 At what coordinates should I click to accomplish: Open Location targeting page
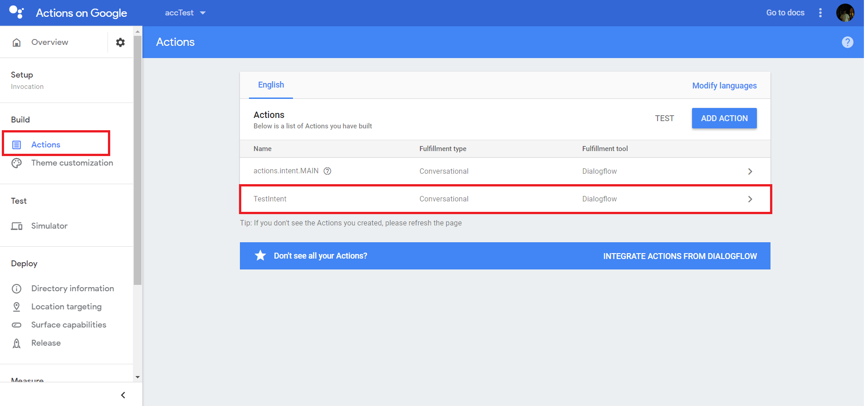tap(66, 307)
